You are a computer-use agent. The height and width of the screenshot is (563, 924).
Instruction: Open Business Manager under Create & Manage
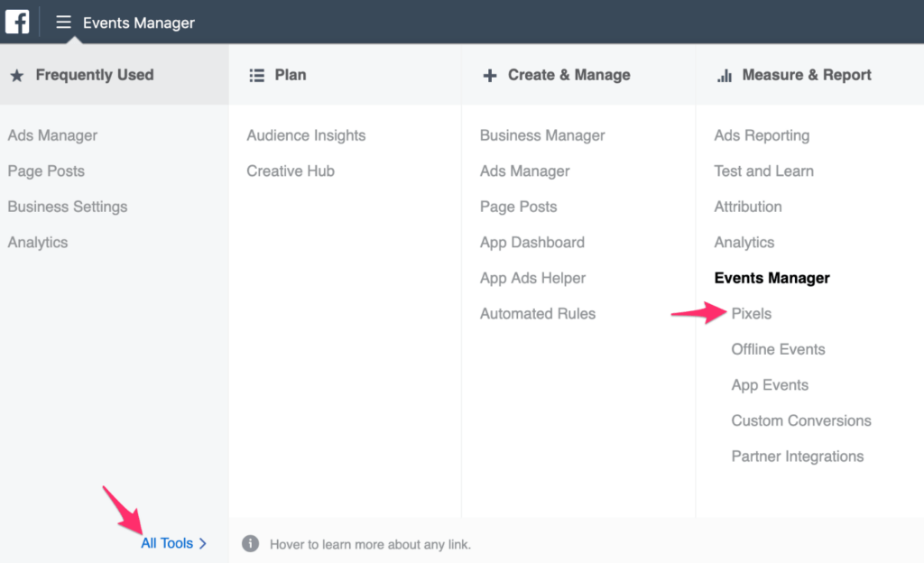click(542, 135)
